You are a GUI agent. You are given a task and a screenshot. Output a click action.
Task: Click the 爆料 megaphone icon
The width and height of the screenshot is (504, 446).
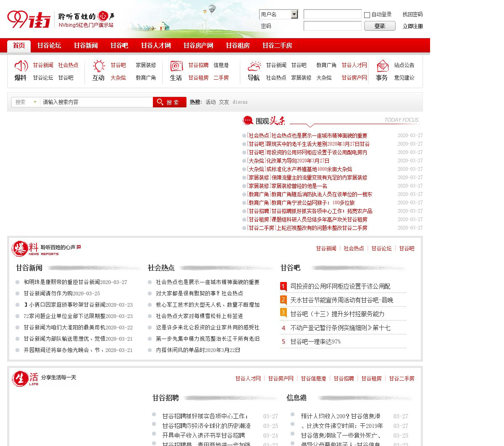click(x=21, y=66)
